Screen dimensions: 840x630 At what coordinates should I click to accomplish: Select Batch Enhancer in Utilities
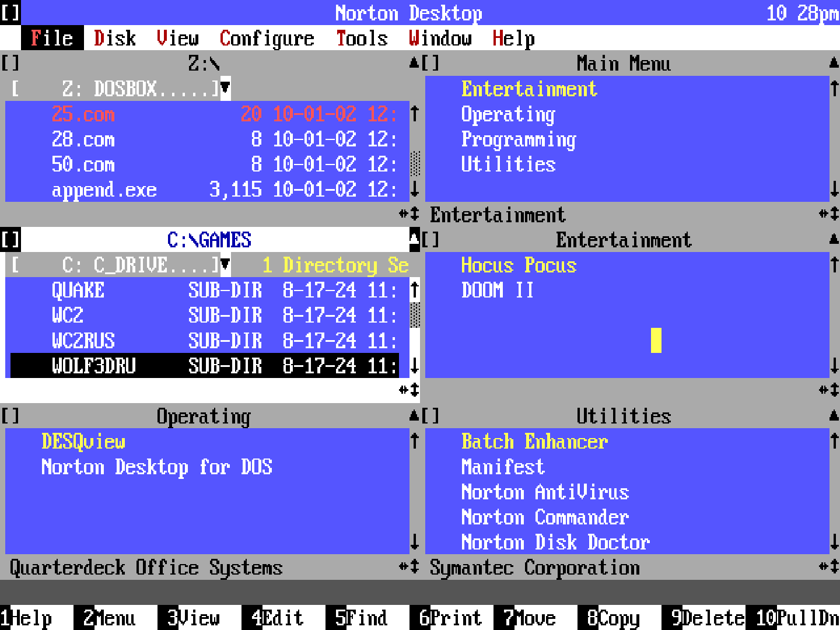click(534, 441)
